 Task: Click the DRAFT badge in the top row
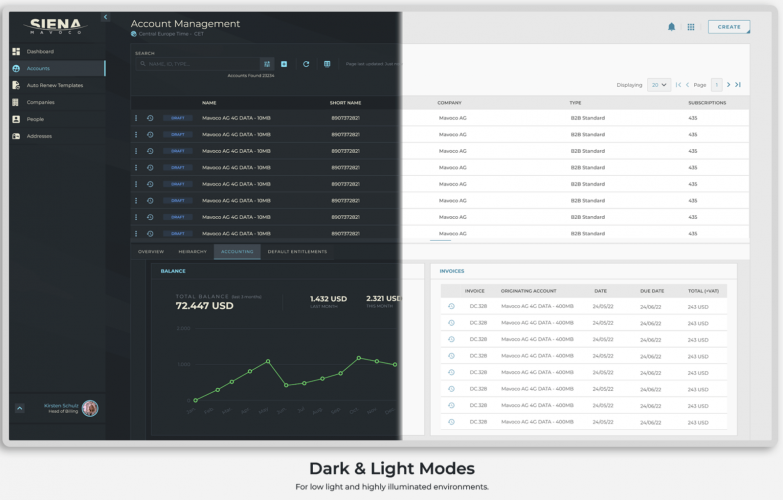(178, 118)
